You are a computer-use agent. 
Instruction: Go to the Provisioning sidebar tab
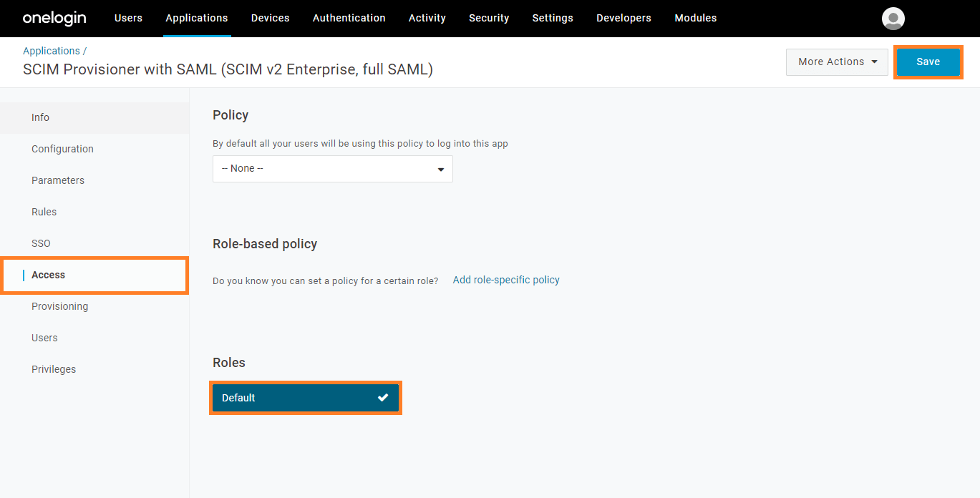94,306
